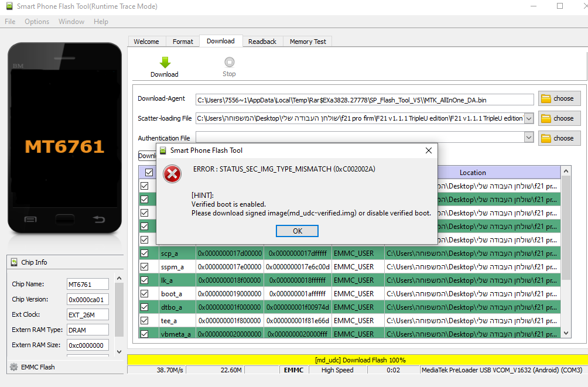
Task: Click the yellow md_udc download progress bar
Action: click(x=357, y=360)
